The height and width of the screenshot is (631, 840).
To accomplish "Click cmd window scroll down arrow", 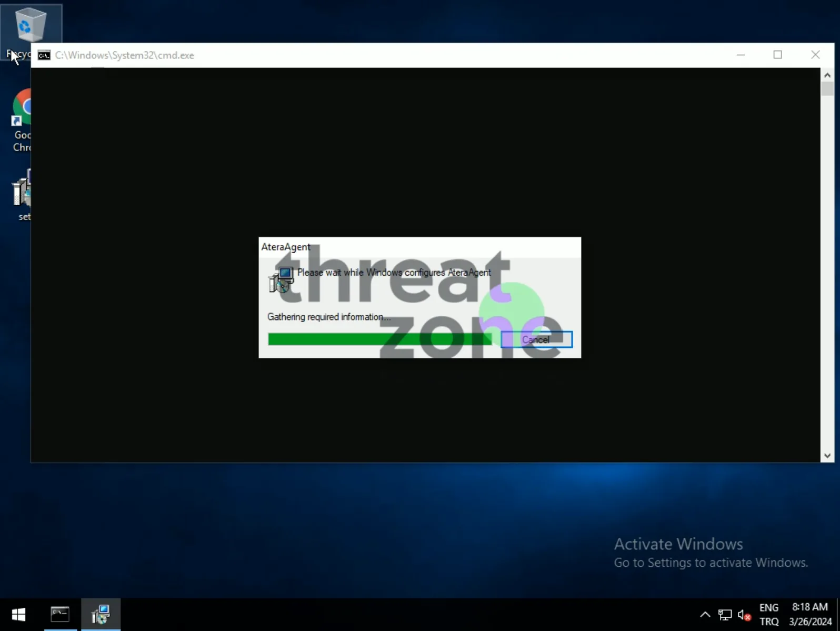I will tap(827, 456).
